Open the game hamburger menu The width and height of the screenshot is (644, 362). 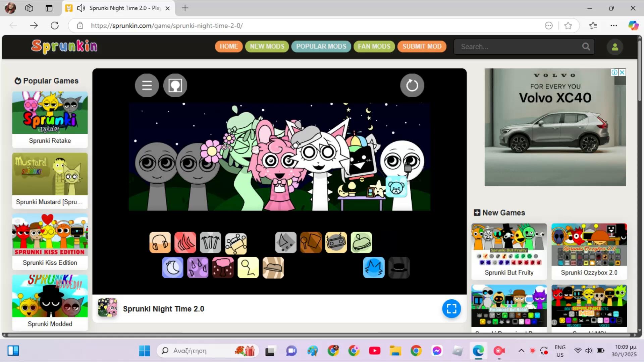coord(147,85)
